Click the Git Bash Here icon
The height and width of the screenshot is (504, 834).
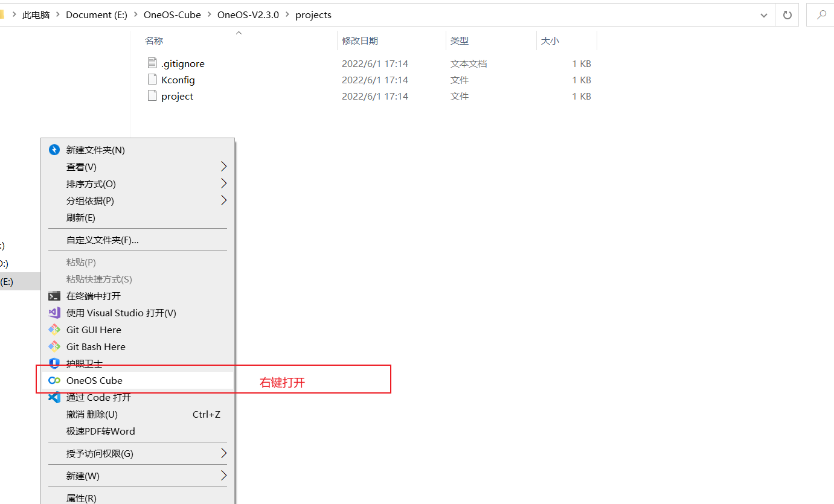[54, 346]
